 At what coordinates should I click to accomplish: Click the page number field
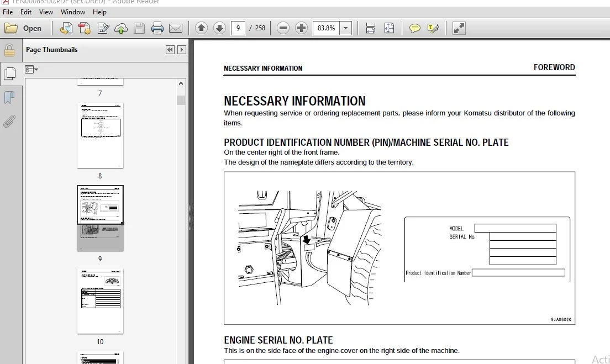tap(238, 28)
